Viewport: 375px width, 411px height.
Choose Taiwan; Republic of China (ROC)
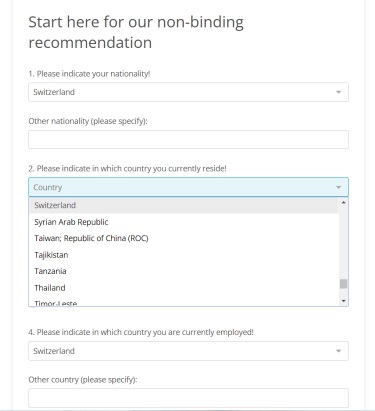[184, 238]
